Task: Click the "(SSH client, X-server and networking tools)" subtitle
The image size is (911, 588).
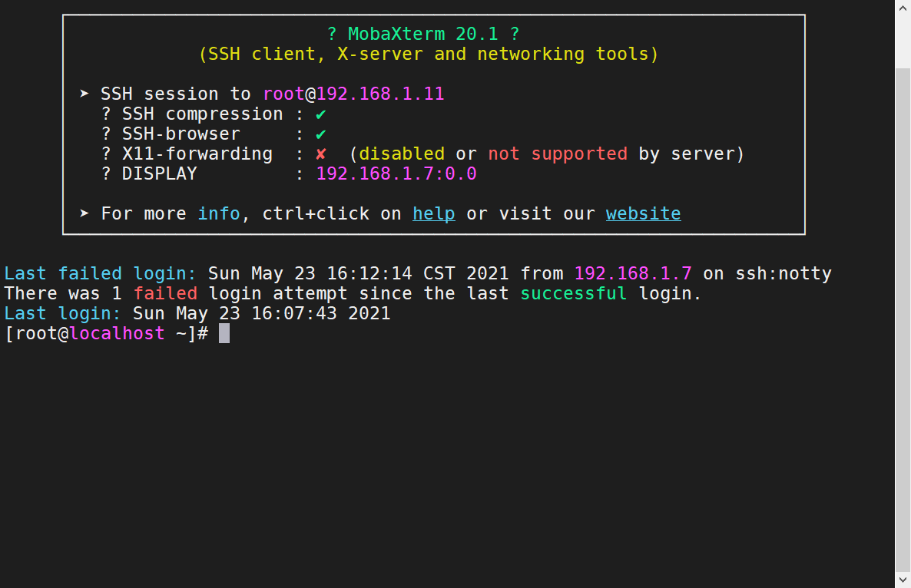Action: [x=429, y=54]
